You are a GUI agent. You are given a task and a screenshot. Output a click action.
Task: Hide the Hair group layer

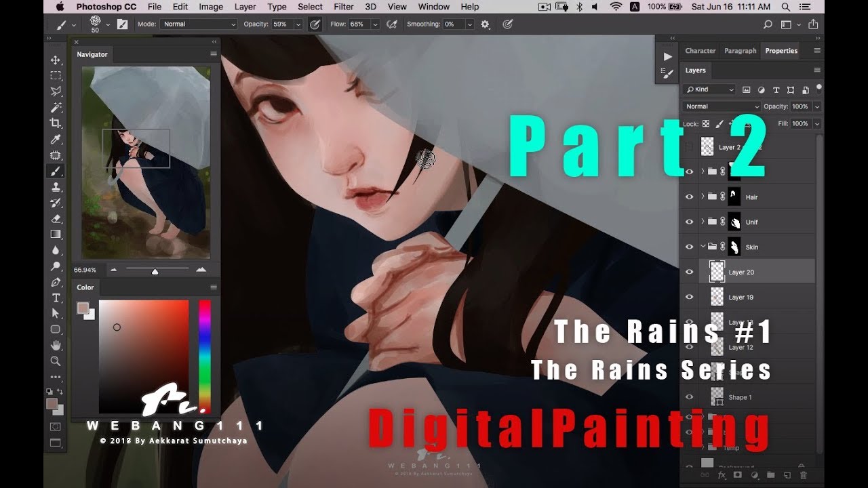pos(690,197)
